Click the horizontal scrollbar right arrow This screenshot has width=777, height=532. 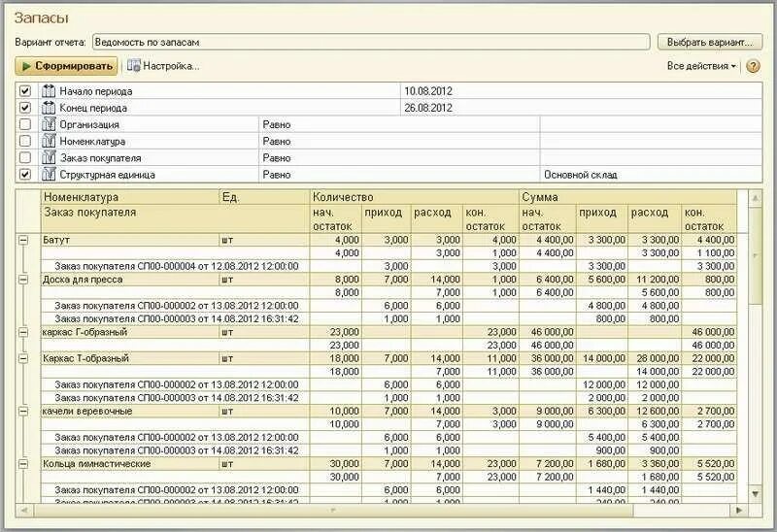[x=739, y=510]
